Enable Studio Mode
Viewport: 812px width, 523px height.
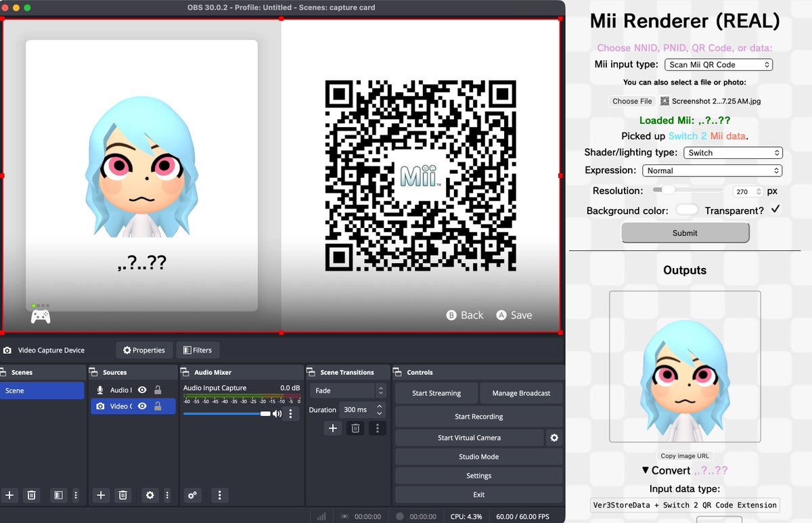pyautogui.click(x=478, y=457)
